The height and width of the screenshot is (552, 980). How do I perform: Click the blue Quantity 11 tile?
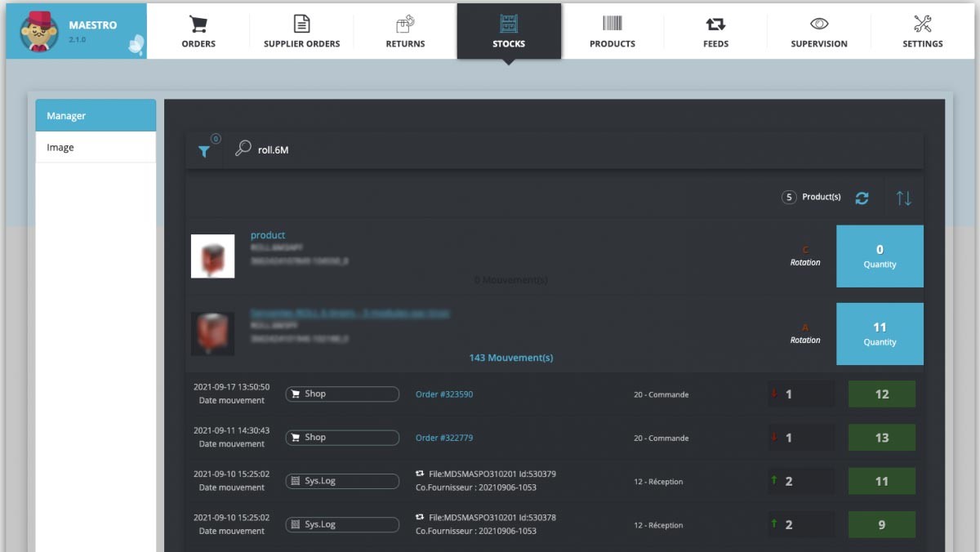[880, 334]
